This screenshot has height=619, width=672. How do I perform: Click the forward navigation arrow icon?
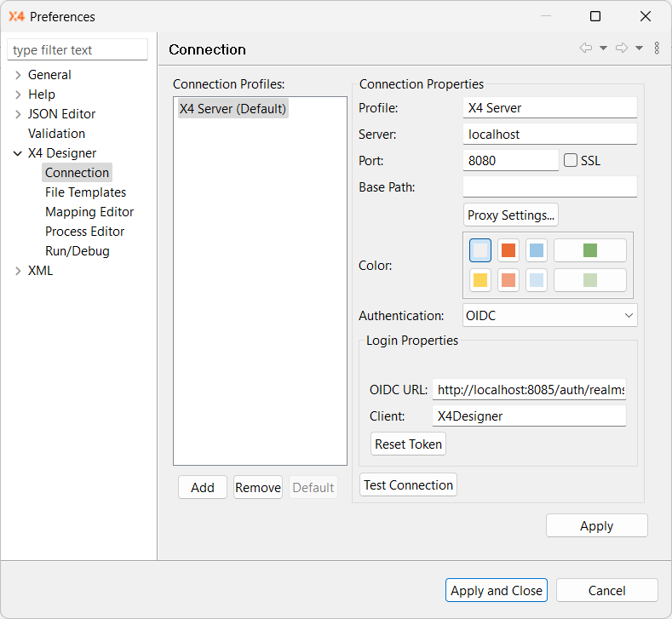(622, 49)
